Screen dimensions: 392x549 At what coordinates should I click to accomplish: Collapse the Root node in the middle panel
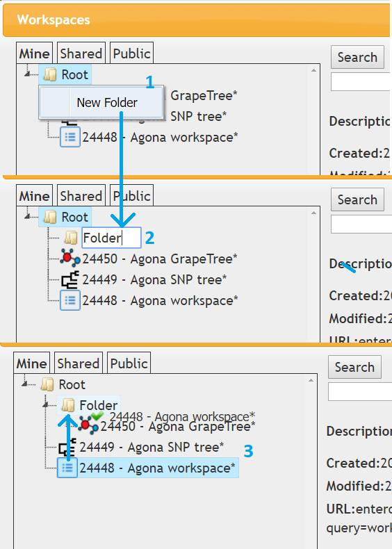tap(27, 215)
